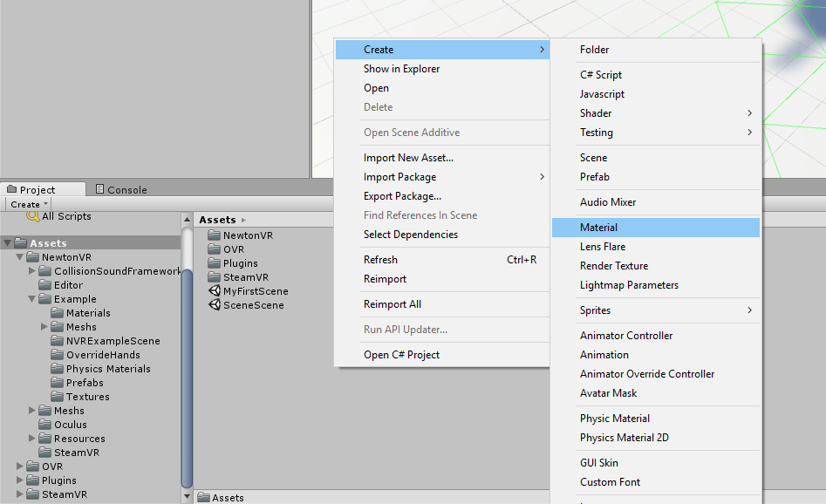
Task: Collapse the Example folder node
Action: click(31, 298)
